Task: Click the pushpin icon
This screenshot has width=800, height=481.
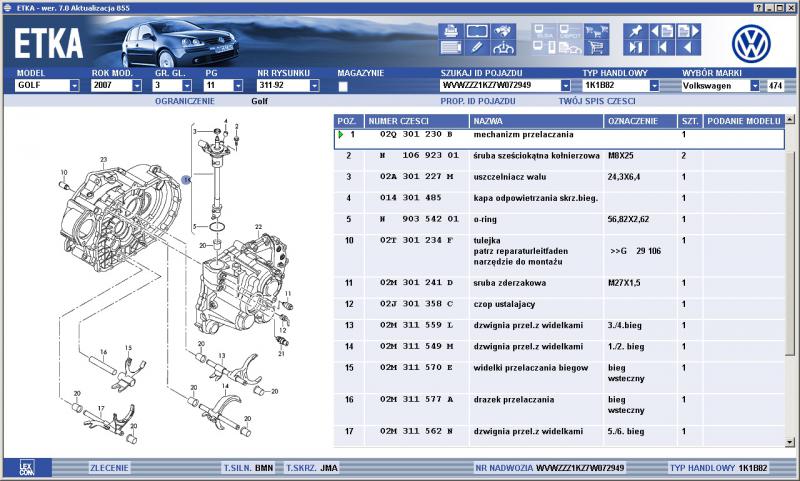Action: 636,31
